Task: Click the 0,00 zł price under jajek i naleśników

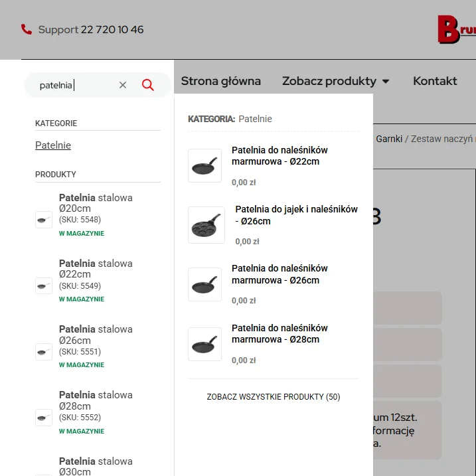Action: 247,242
